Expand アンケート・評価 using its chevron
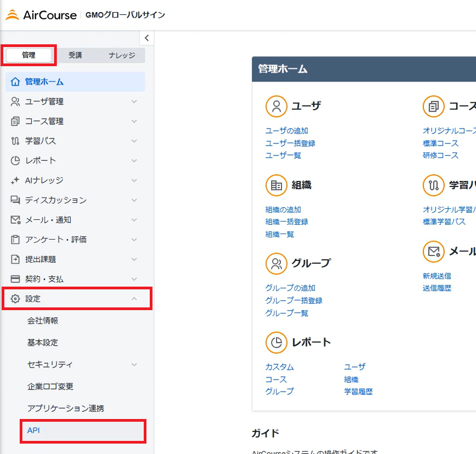This screenshot has width=476, height=454. [x=134, y=240]
